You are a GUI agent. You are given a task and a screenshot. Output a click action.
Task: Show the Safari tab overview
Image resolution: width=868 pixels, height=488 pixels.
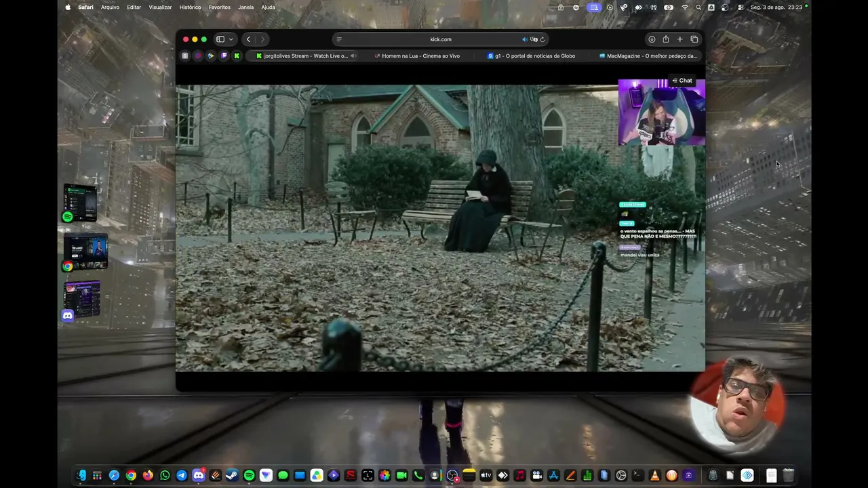pyautogui.click(x=694, y=39)
